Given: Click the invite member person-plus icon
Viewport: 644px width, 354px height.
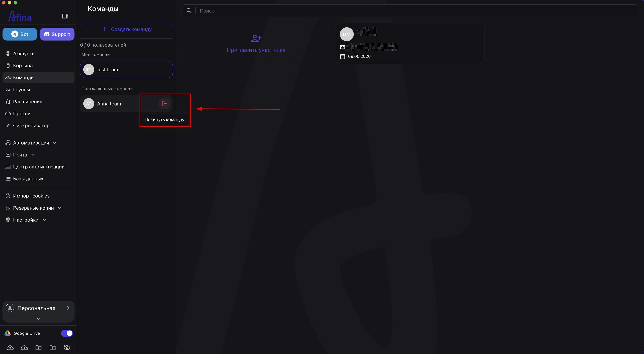Looking at the screenshot, I should click(256, 38).
